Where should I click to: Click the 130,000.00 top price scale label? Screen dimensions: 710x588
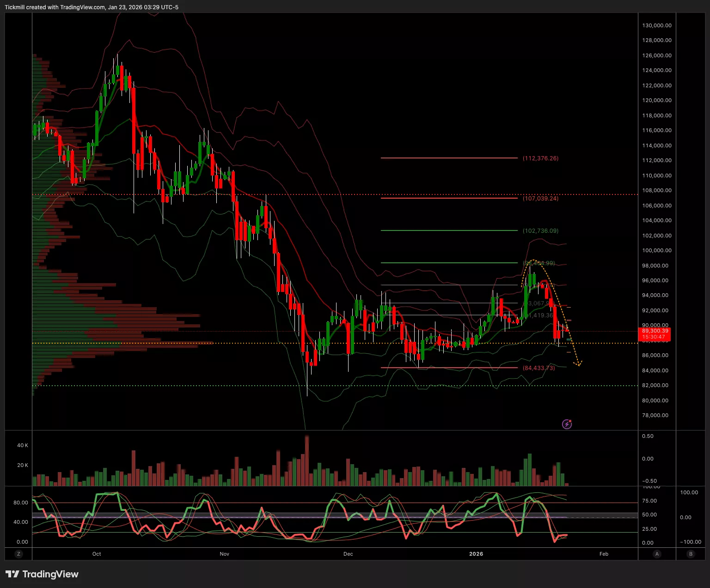pyautogui.click(x=657, y=25)
